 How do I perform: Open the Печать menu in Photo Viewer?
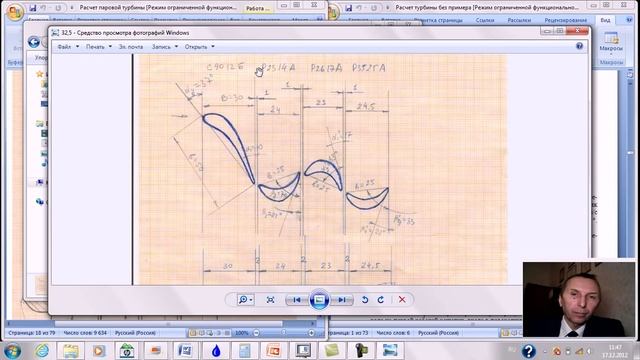coord(95,47)
